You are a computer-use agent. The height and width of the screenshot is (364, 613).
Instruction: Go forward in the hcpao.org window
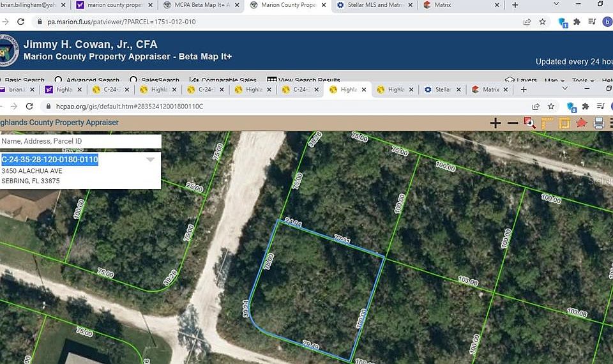14,106
